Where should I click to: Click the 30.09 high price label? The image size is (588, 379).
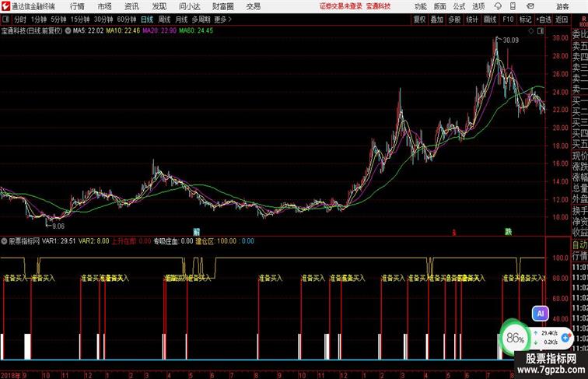pos(511,40)
